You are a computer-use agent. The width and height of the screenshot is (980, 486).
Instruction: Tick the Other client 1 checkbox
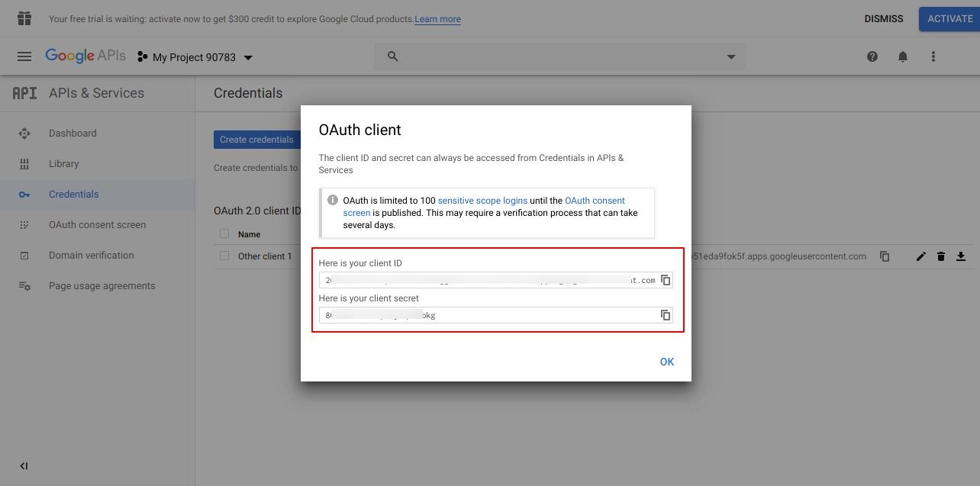(224, 256)
